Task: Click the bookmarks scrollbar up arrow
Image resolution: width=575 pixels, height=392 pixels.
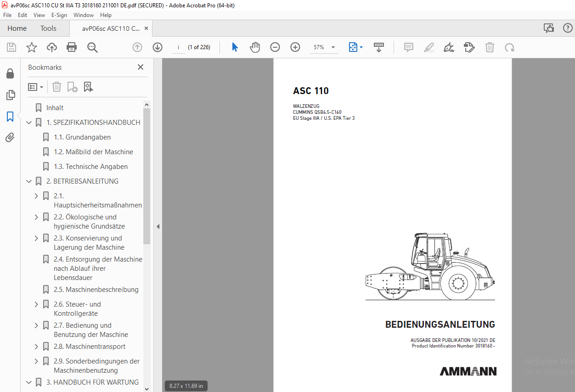Action: click(x=147, y=104)
